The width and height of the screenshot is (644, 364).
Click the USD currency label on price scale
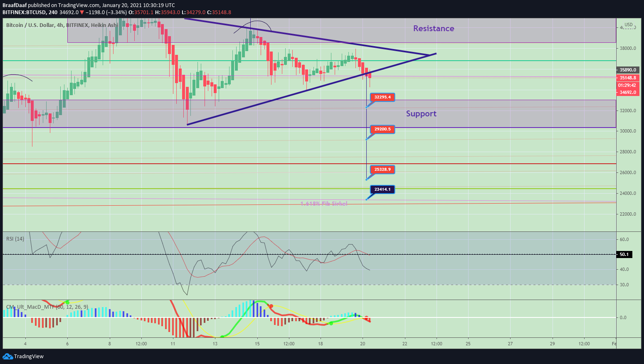click(x=629, y=25)
